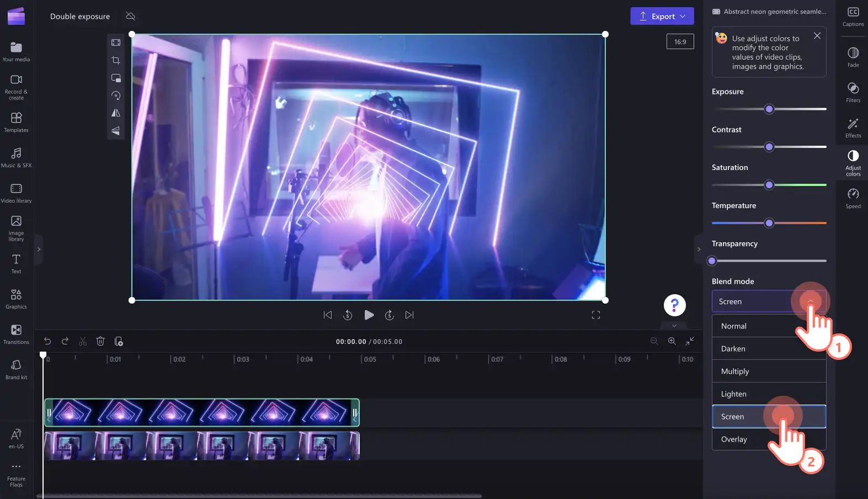Open the Music & SFX tab
Screen dimensions: 868x499
pos(16,158)
